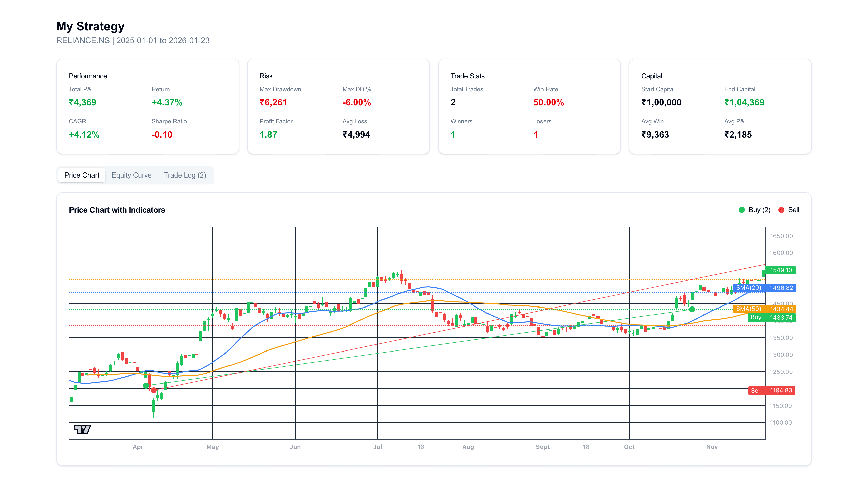
Task: Switch to the Equity Curve tab
Action: pos(131,175)
